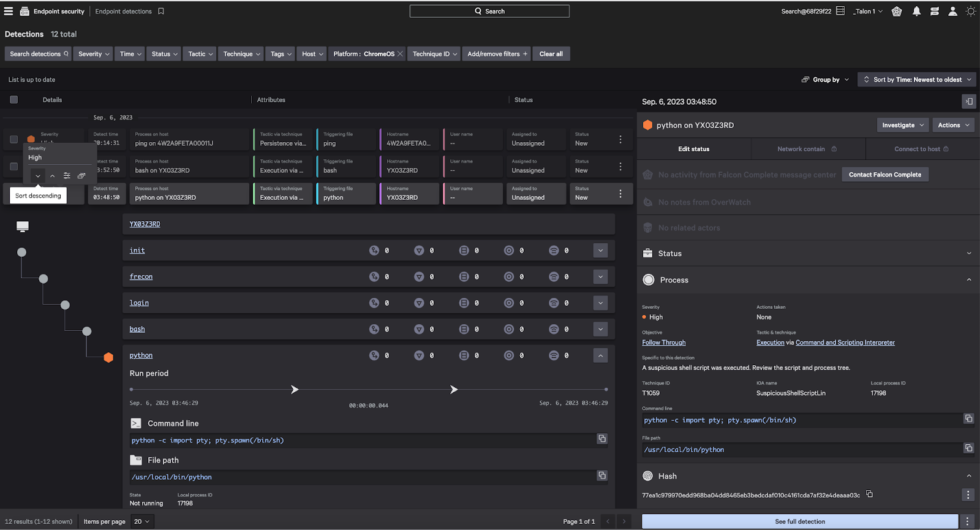Open the Follow Through objective link
Viewport: 980px width, 530px height.
coord(663,343)
